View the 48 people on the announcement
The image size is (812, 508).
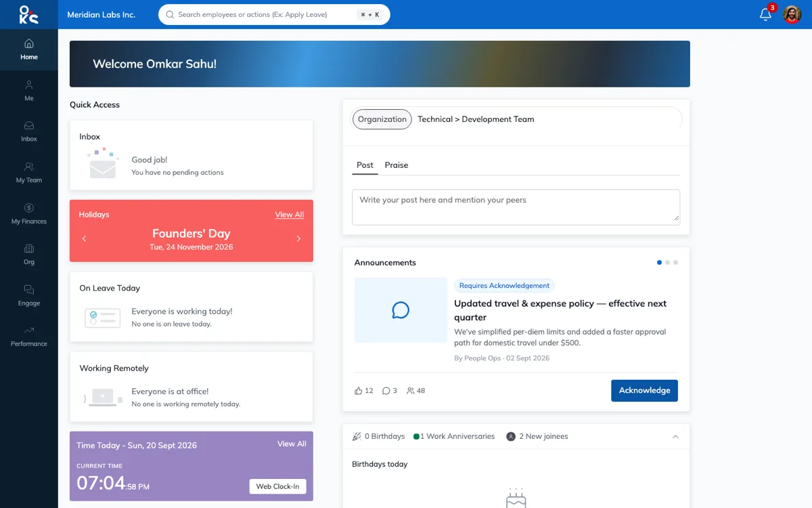tap(415, 391)
